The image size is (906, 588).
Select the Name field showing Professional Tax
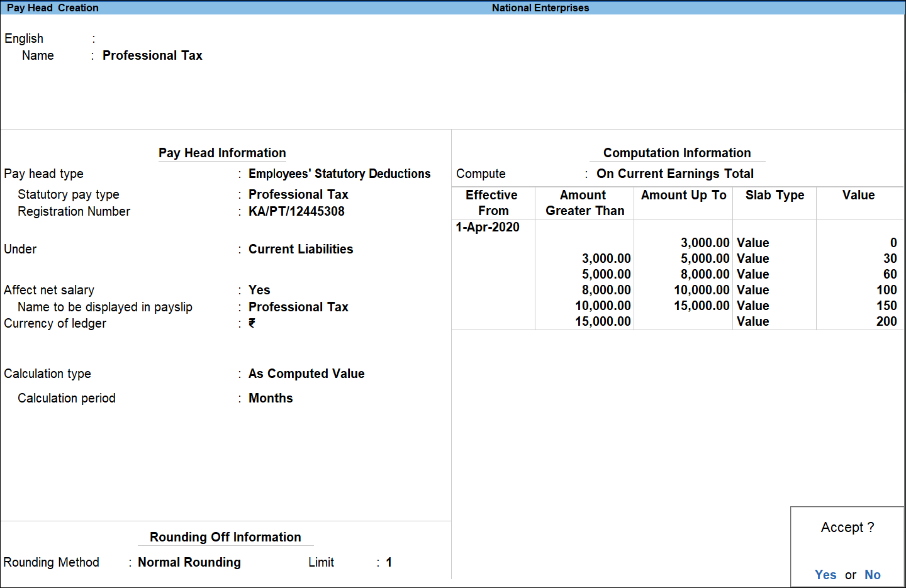point(152,55)
